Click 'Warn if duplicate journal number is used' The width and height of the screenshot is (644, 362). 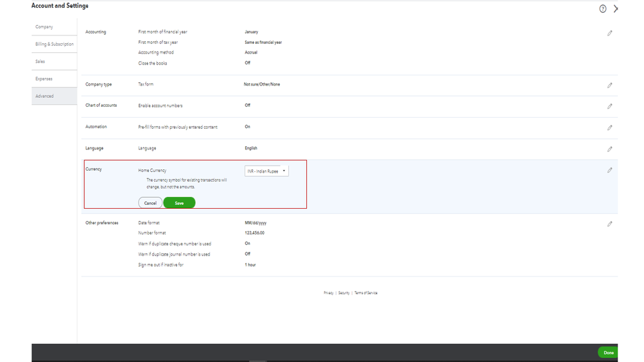pos(174,254)
